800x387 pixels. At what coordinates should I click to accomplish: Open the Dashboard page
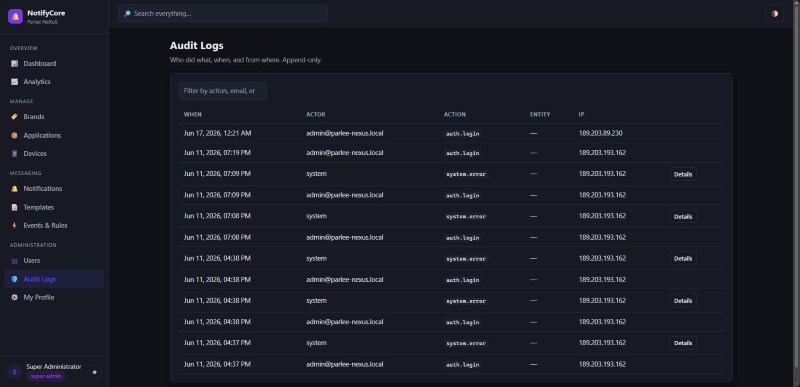click(x=54, y=64)
